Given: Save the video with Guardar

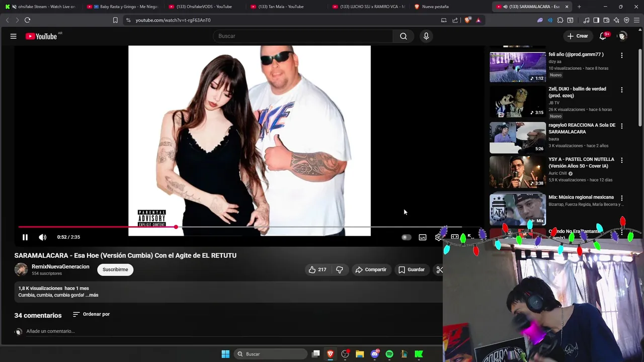Looking at the screenshot, I should 412,269.
